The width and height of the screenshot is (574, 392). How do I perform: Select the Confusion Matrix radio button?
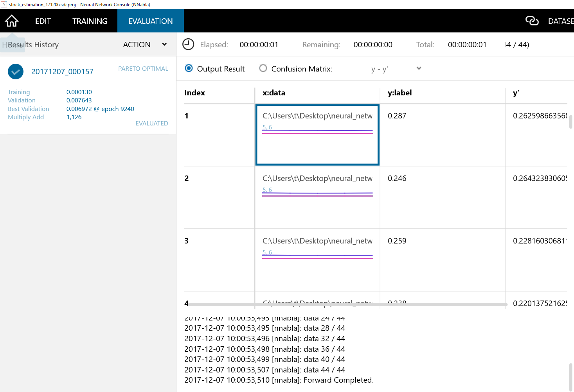pos(263,68)
